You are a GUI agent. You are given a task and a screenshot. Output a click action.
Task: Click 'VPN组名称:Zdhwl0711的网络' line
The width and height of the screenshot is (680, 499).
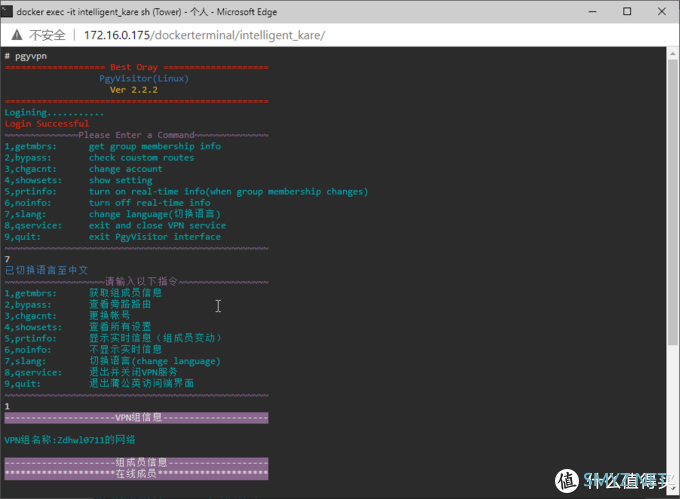coord(70,440)
